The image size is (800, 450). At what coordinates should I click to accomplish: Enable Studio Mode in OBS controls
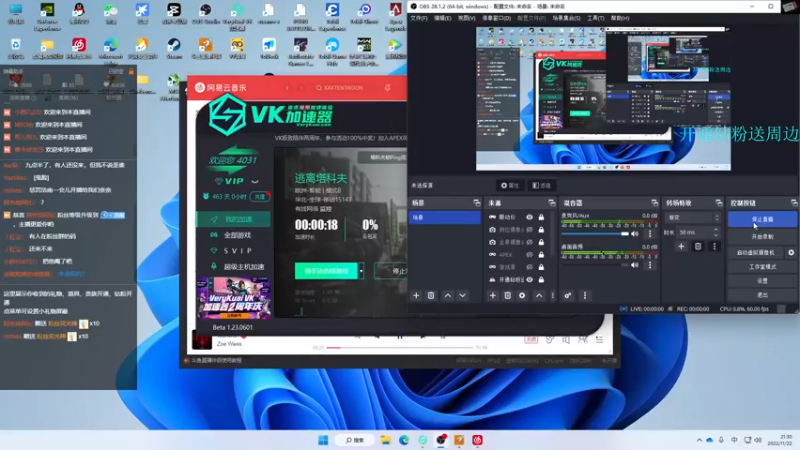click(x=762, y=267)
